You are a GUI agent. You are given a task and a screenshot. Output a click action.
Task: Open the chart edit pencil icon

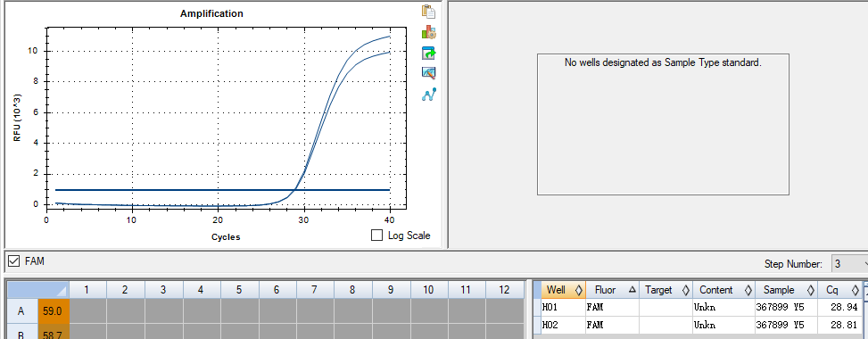coord(428,72)
